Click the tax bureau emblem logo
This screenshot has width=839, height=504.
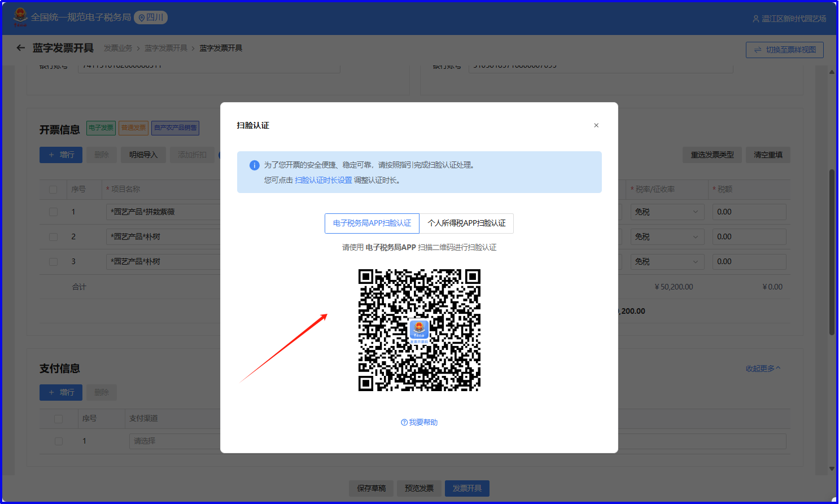(x=20, y=17)
